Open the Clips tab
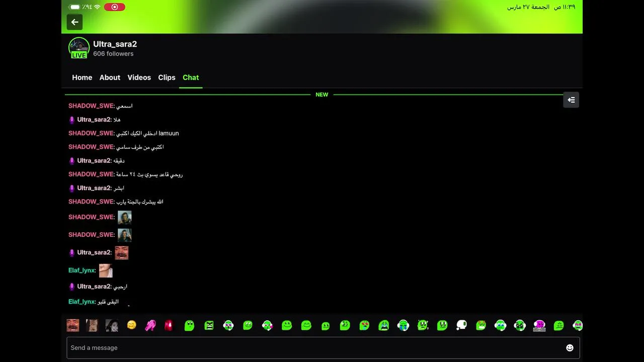This screenshot has height=362, width=644. 167,77
